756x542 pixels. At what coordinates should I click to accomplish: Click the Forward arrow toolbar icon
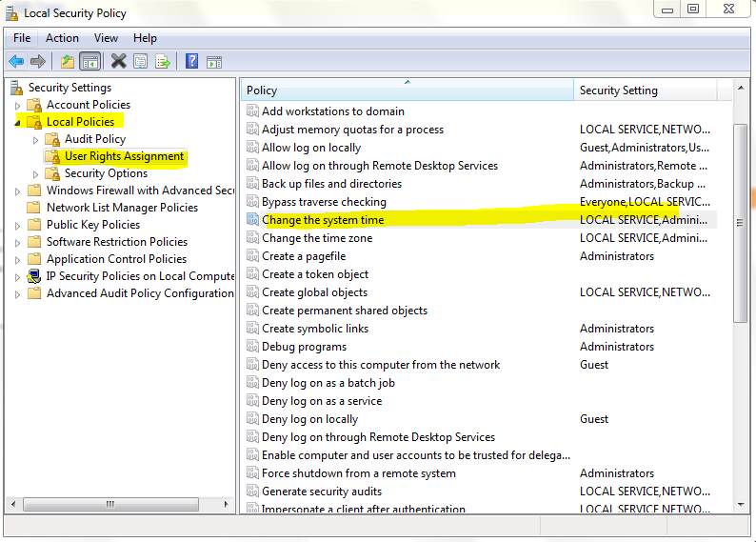click(x=37, y=62)
